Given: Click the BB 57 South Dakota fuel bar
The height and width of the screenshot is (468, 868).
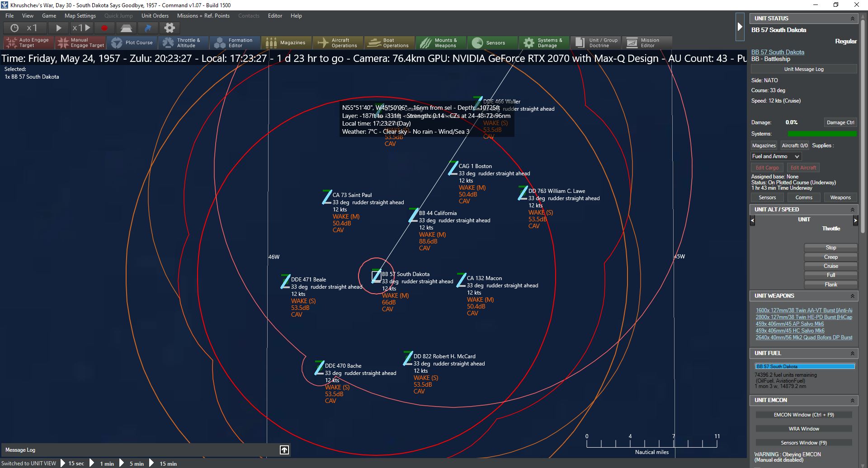Looking at the screenshot, I should pos(805,366).
